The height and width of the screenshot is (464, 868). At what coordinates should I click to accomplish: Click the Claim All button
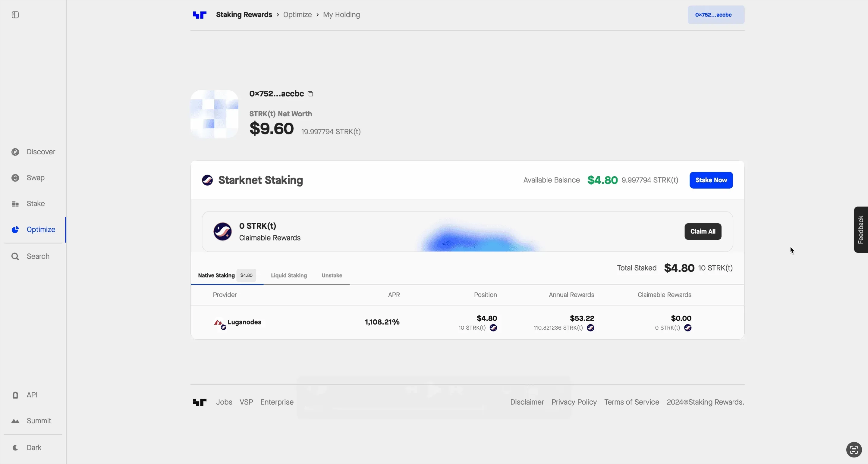coord(703,231)
